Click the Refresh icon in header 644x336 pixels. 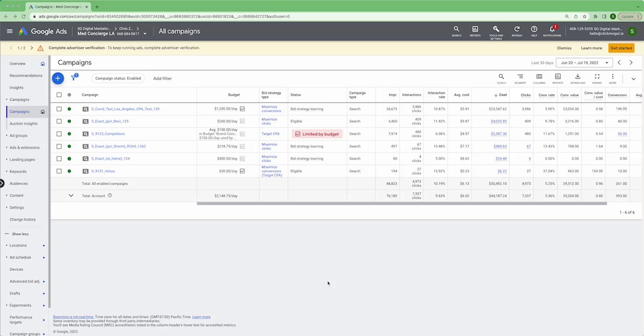pos(517,31)
